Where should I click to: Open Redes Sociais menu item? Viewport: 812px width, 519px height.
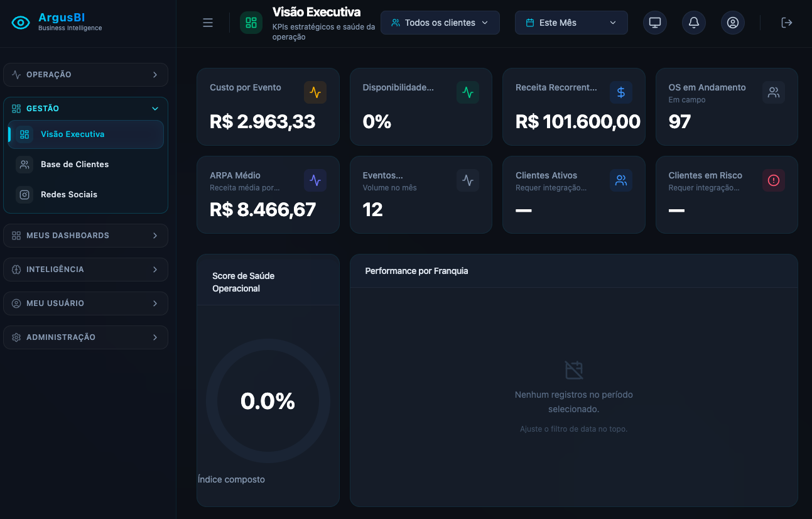(86, 195)
